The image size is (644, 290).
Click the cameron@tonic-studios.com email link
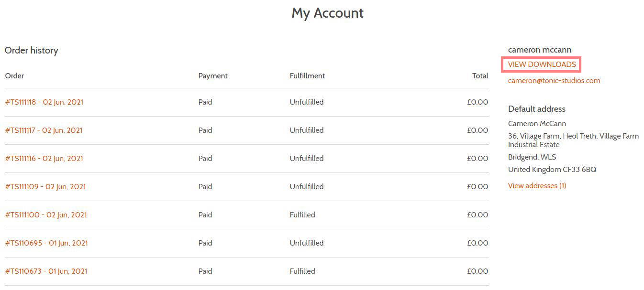(554, 80)
